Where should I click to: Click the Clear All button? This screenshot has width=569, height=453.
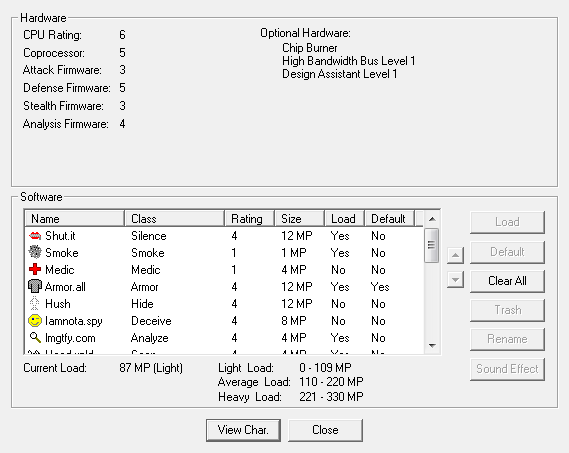click(507, 281)
